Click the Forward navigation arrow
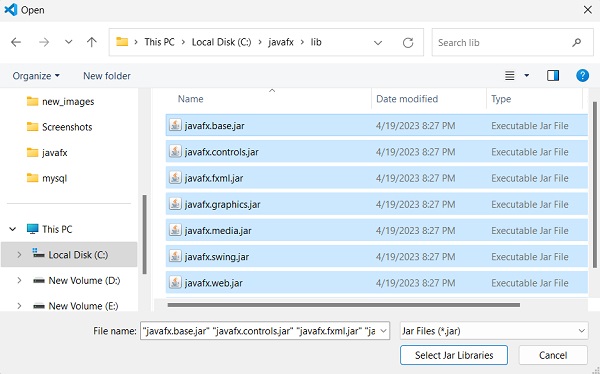This screenshot has height=374, width=600. point(44,42)
